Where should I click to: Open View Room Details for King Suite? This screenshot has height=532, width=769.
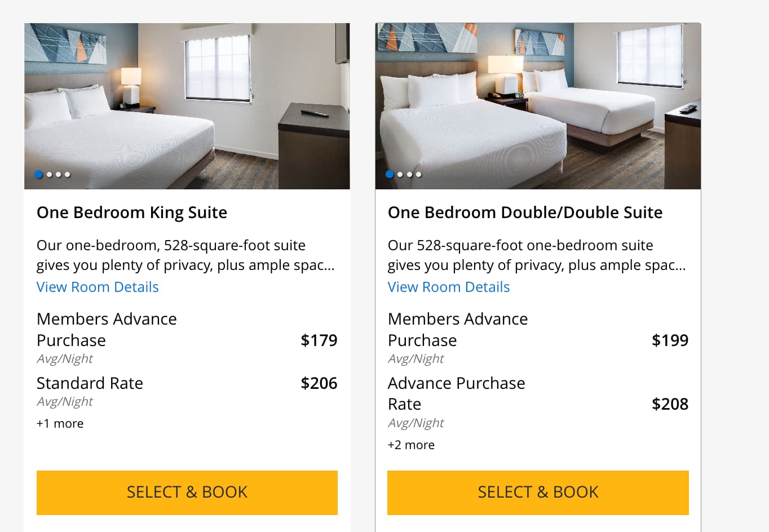click(98, 287)
